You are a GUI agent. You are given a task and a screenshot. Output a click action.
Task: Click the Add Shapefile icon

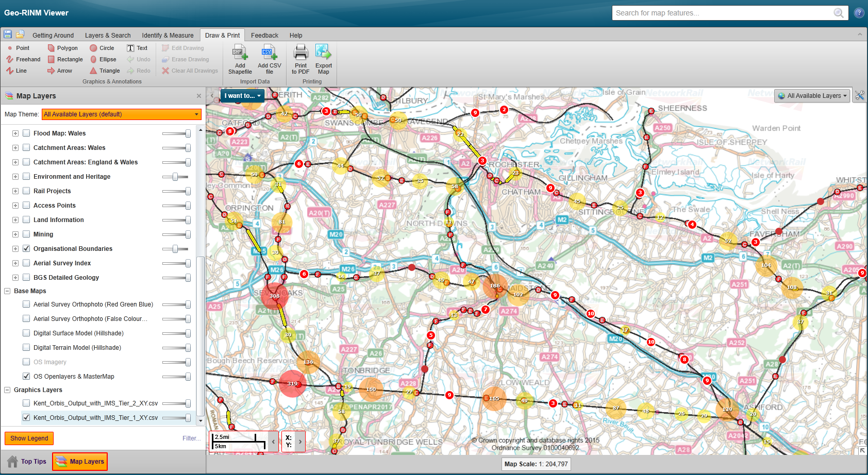click(240, 53)
